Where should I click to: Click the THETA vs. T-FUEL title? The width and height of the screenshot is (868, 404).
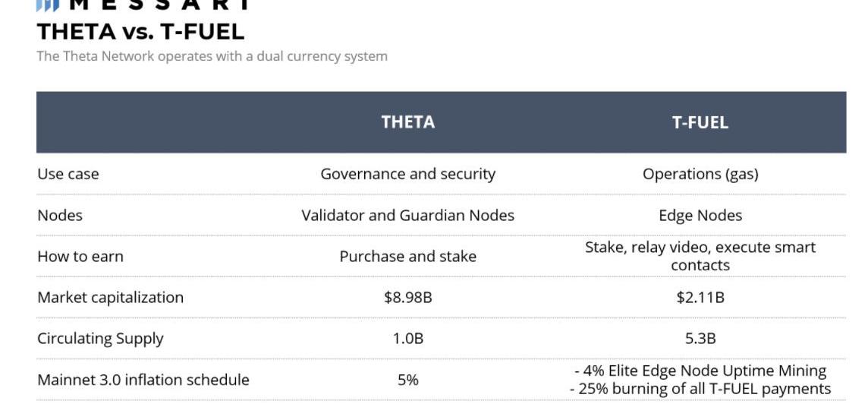tap(140, 32)
